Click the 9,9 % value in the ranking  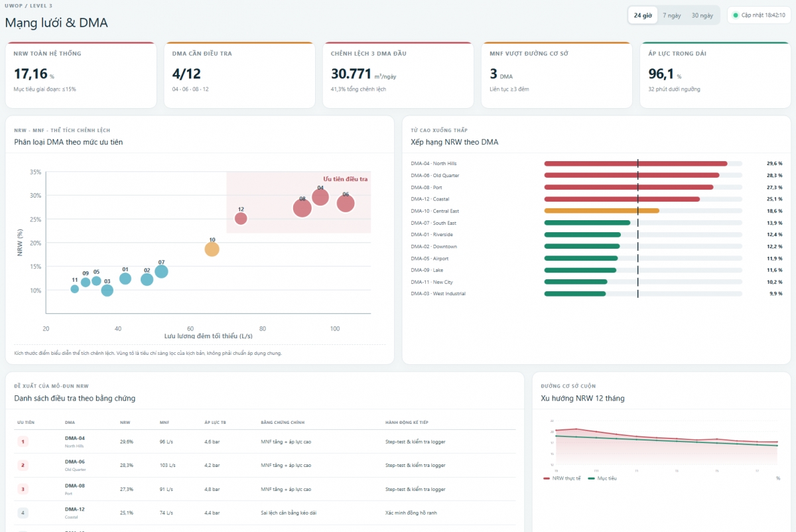[x=775, y=294]
